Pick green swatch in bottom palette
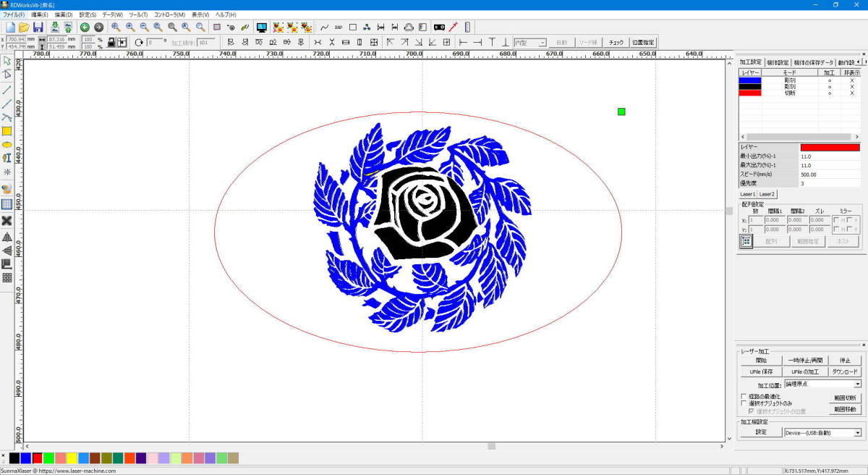The width and height of the screenshot is (868, 475). 49,458
